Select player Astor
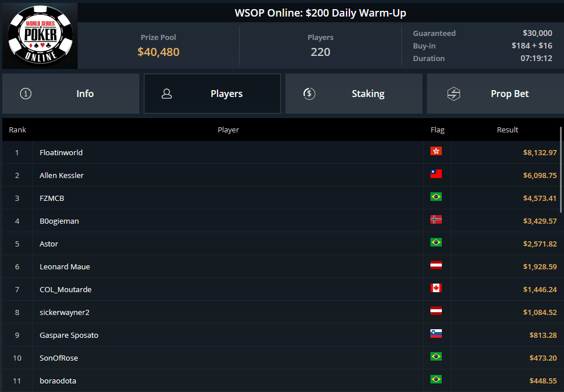Image resolution: width=564 pixels, height=392 pixels. pyautogui.click(x=49, y=244)
